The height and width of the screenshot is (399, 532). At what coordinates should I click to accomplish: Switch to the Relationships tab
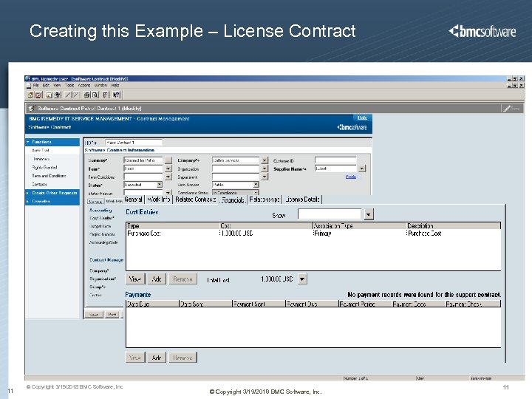[265, 199]
